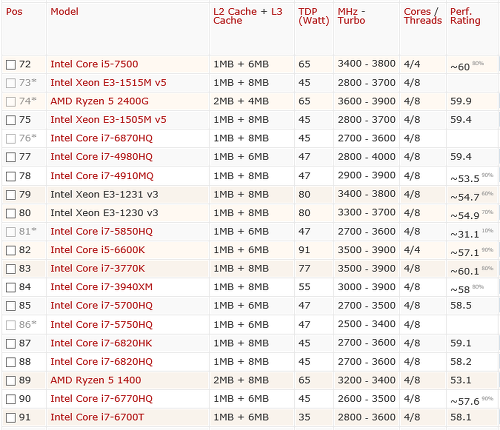Image resolution: width=500 pixels, height=430 pixels.
Task: Click the ~60.1 rating for i7-3770K
Action: pyautogui.click(x=465, y=271)
